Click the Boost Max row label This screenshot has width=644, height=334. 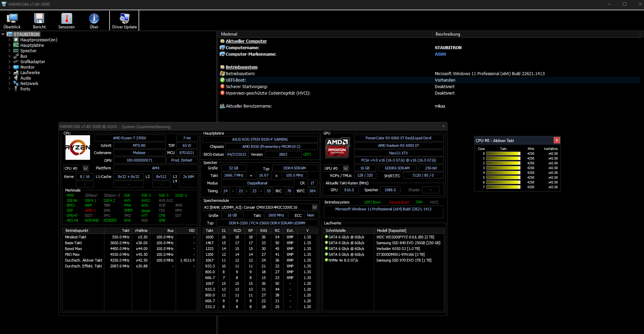pos(73,249)
